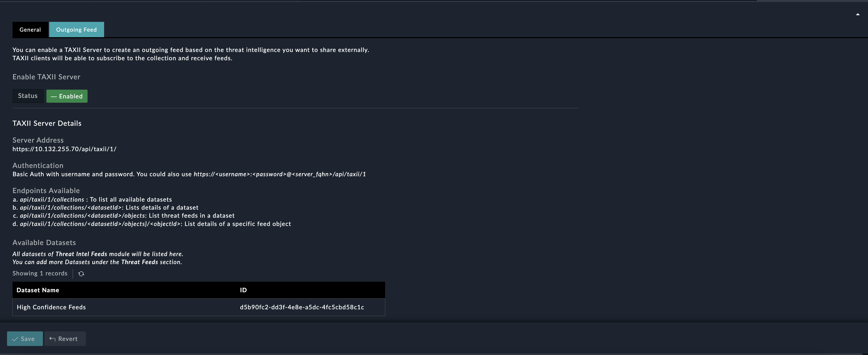Click the ID column header
The height and width of the screenshot is (355, 868).
tap(243, 290)
